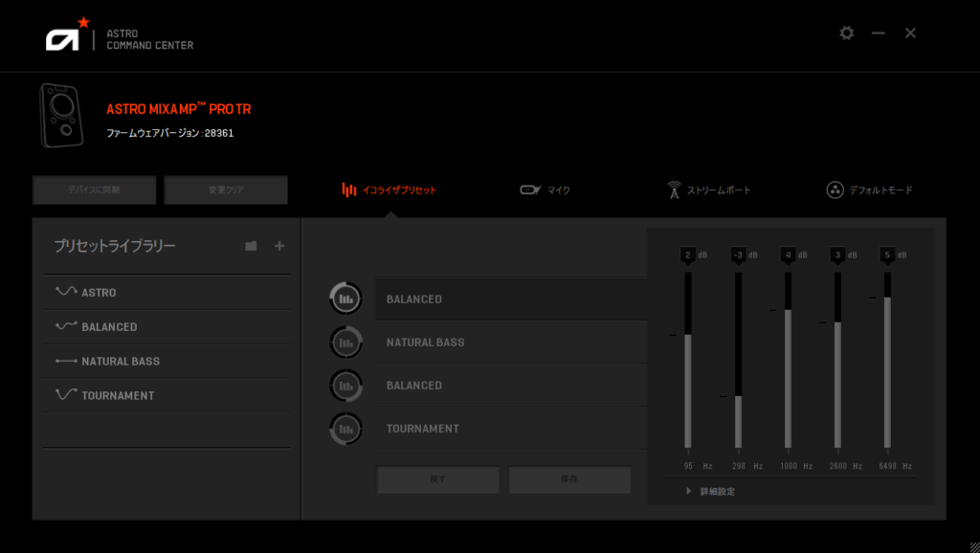Click the 95 Hz frequency label

click(x=698, y=466)
